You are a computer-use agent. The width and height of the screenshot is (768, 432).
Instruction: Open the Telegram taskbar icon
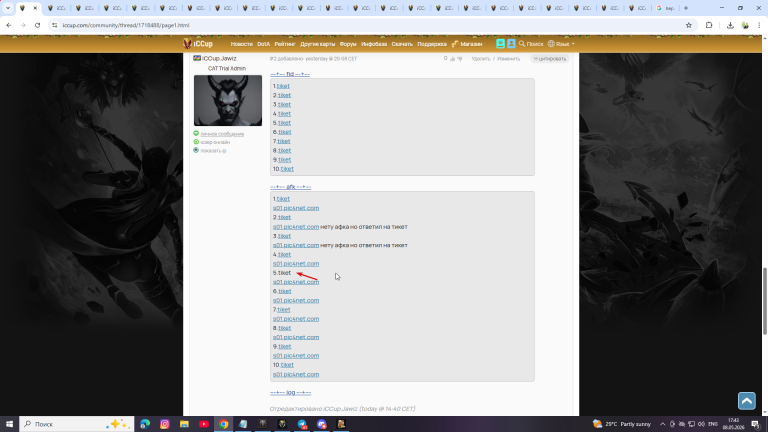302,424
